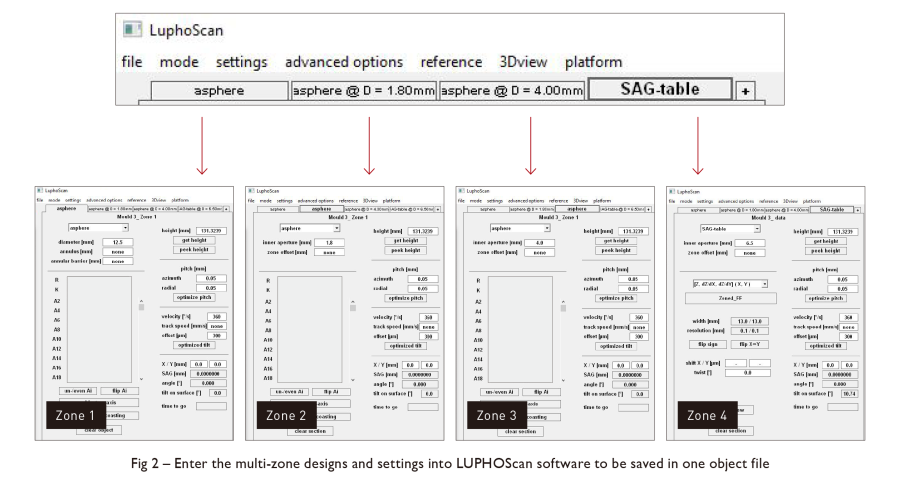Click tilt on surface field showing 10.74 in Zone 4
The height and width of the screenshot is (481, 900).
848,394
